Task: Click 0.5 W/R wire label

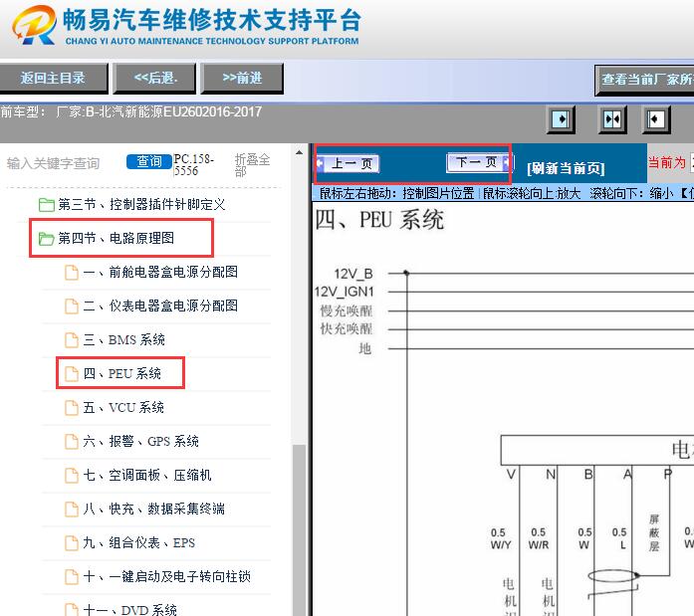Action: pos(539,538)
